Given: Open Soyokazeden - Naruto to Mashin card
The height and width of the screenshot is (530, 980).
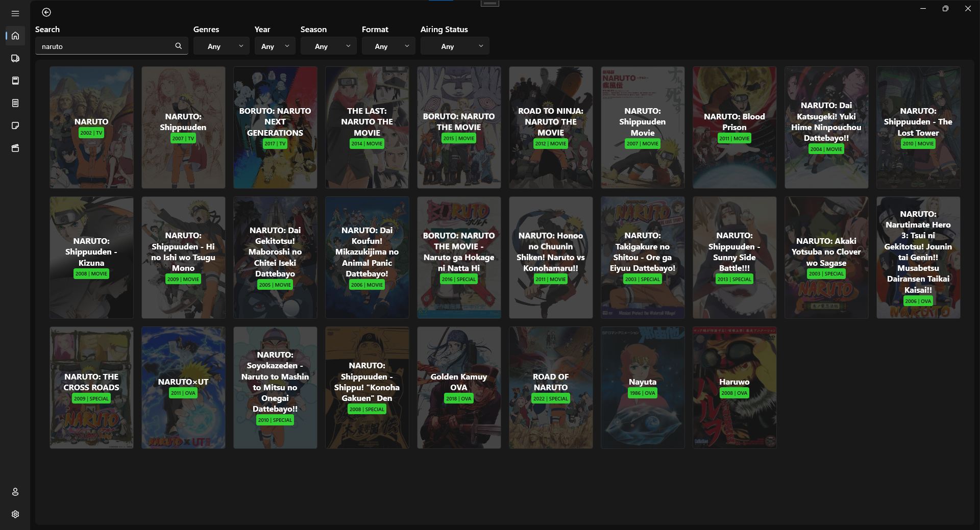Looking at the screenshot, I should [x=275, y=388].
